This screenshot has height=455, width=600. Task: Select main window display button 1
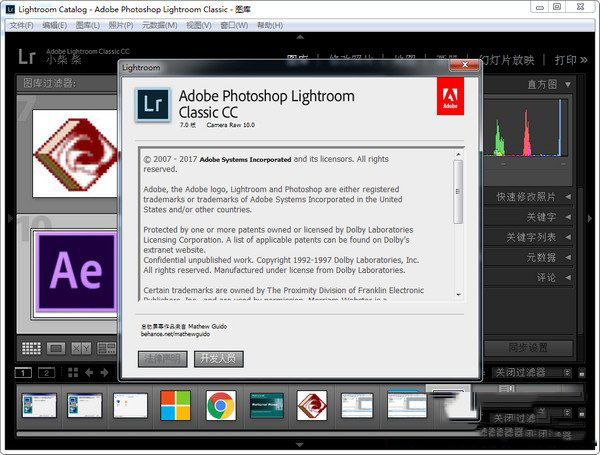click(23, 373)
